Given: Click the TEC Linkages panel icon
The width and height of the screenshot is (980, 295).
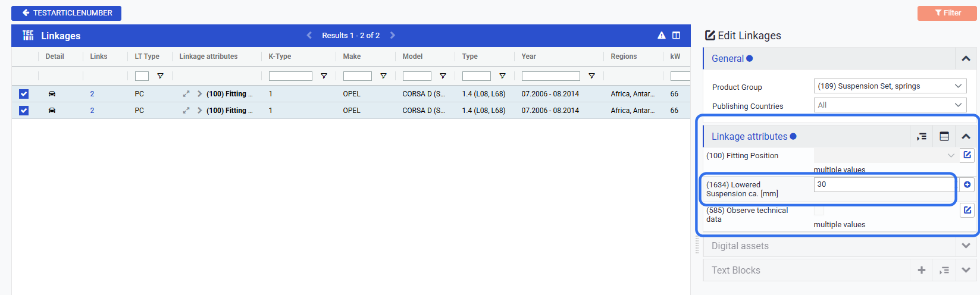Looking at the screenshot, I should 28,36.
